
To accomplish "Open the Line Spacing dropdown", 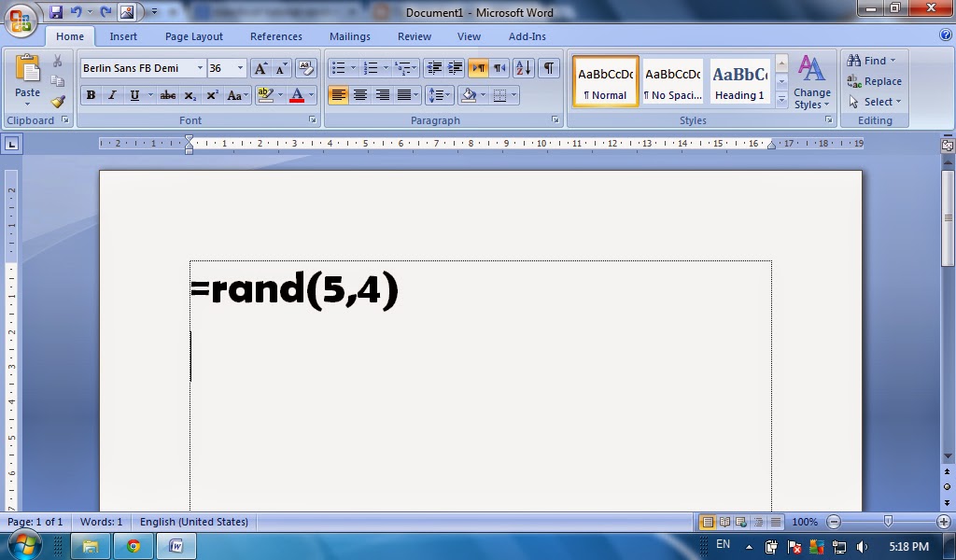I will point(439,94).
